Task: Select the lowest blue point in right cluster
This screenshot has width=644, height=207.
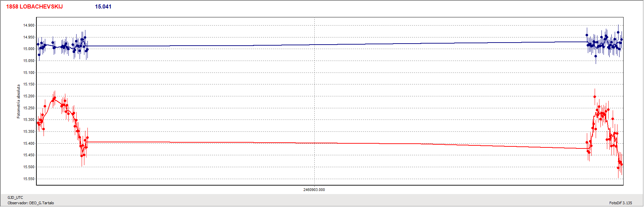Action: tap(595, 56)
